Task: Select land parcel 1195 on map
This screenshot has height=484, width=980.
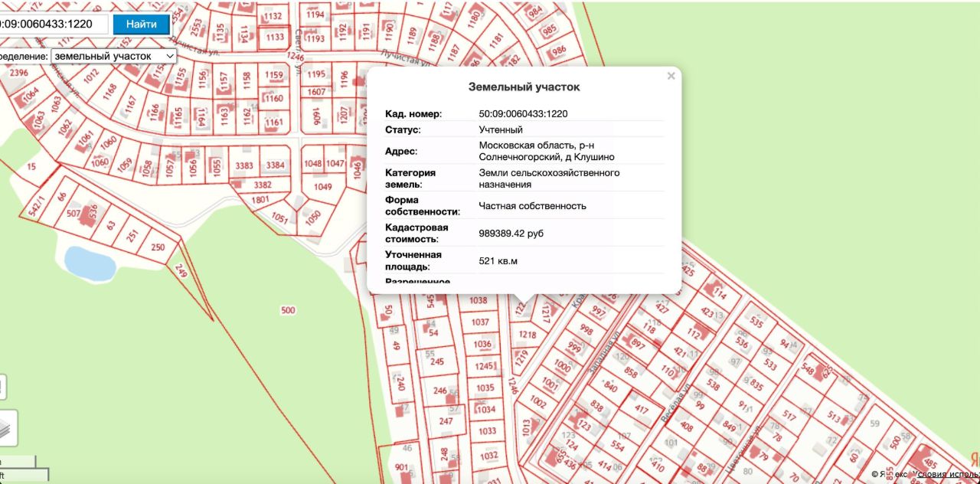Action: point(316,74)
